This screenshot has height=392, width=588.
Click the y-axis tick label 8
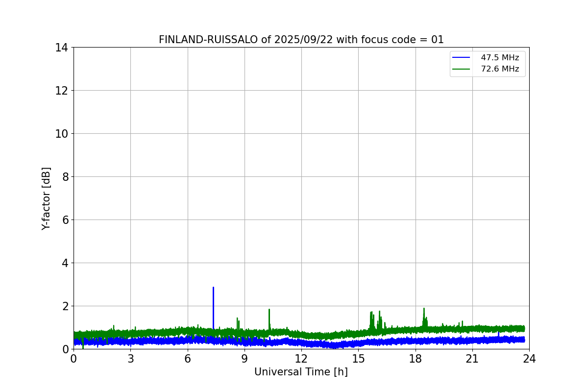coord(65,177)
